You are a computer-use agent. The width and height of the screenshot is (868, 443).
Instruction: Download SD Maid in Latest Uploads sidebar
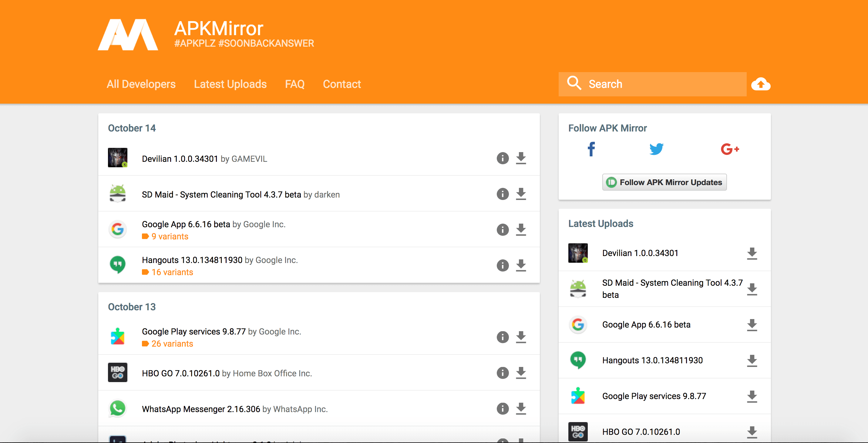coord(752,289)
